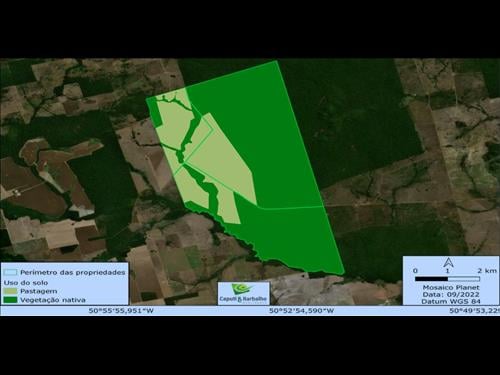Viewport: 500px width, 375px height.
Task: Click the north arrow compass icon
Action: [448, 263]
